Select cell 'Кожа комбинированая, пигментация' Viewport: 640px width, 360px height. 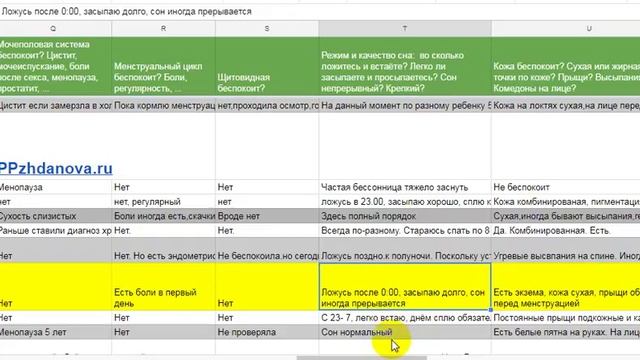(x=566, y=202)
